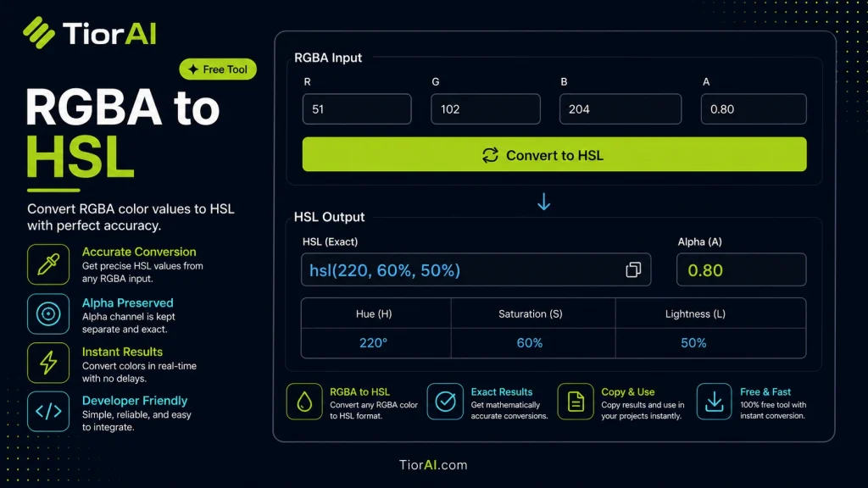868x488 pixels.
Task: Click the RGBA Input section title
Action: coord(328,58)
